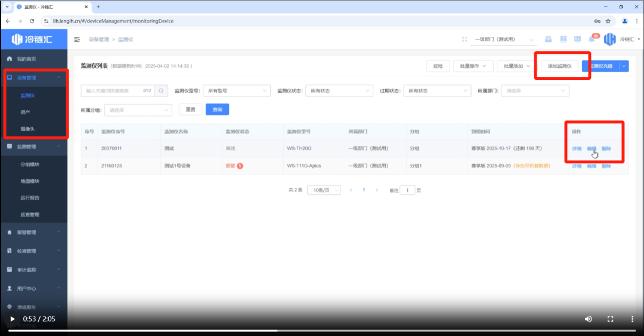Screen dimensions: 644x336
Task: Seek using the video progress bar
Action: click(x=322, y=331)
